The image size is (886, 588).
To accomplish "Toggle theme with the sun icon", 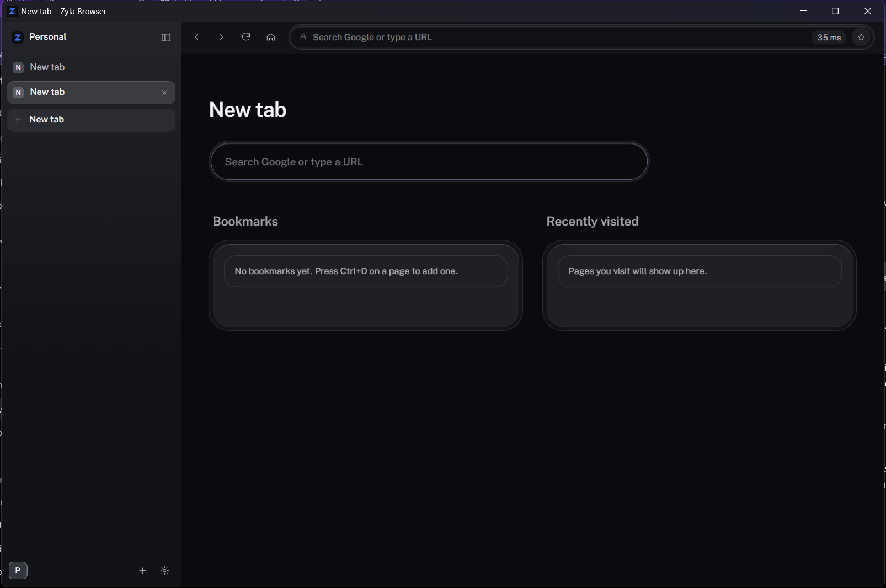I will point(164,570).
